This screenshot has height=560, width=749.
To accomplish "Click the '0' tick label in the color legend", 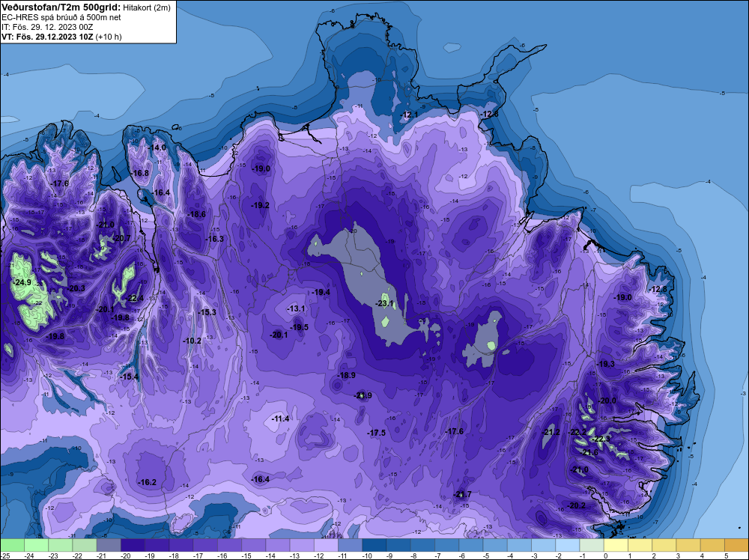I will click(x=606, y=556).
